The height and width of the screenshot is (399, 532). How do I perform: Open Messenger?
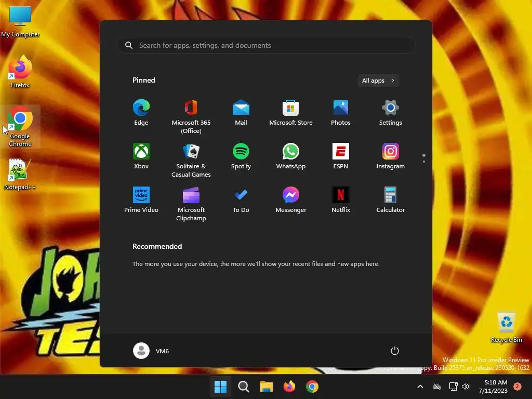[291, 200]
